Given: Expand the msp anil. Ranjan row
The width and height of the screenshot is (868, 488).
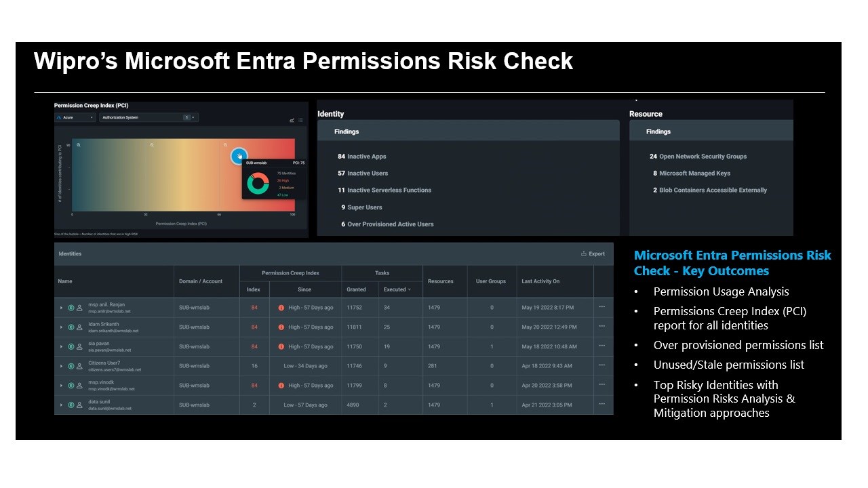Looking at the screenshot, I should coord(62,308).
